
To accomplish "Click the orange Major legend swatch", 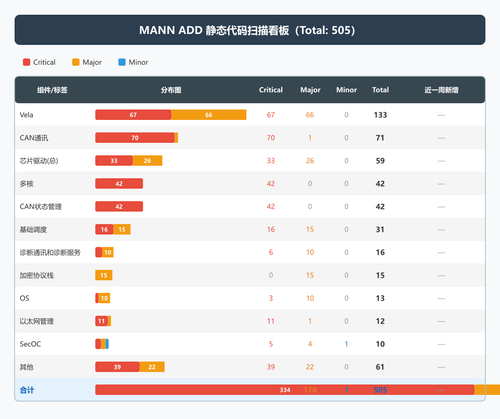I will click(76, 62).
